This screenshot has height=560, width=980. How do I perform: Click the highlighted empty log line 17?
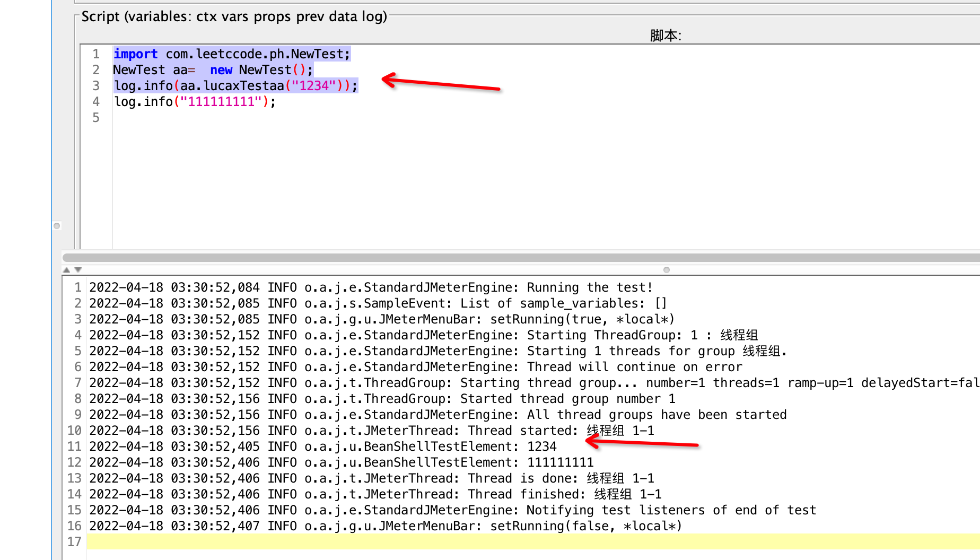tap(533, 542)
